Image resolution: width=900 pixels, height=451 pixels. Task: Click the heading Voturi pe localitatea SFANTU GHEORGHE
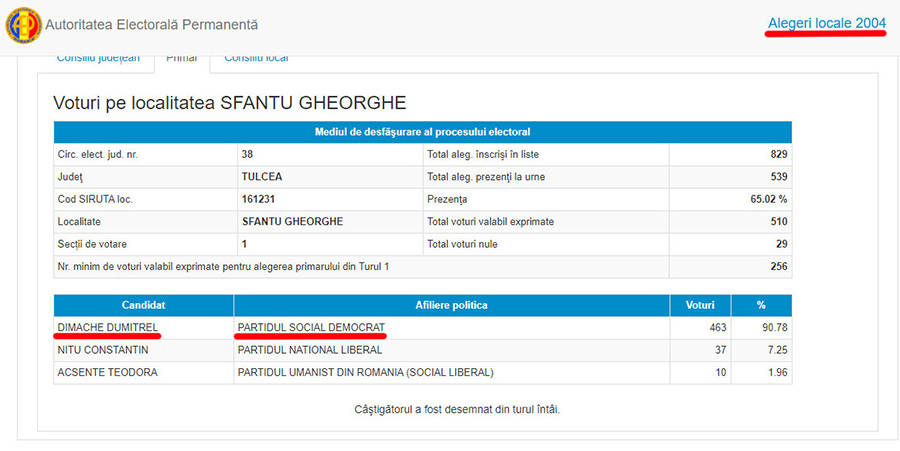click(x=229, y=103)
